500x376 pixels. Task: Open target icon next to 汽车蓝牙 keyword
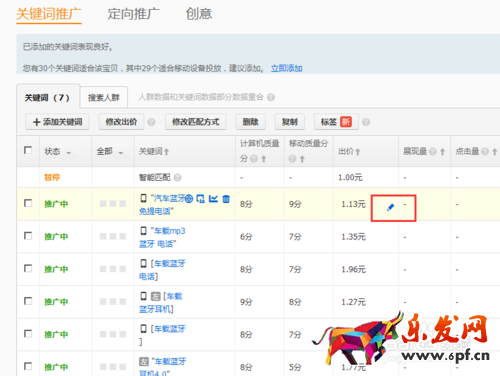pyautogui.click(x=189, y=199)
